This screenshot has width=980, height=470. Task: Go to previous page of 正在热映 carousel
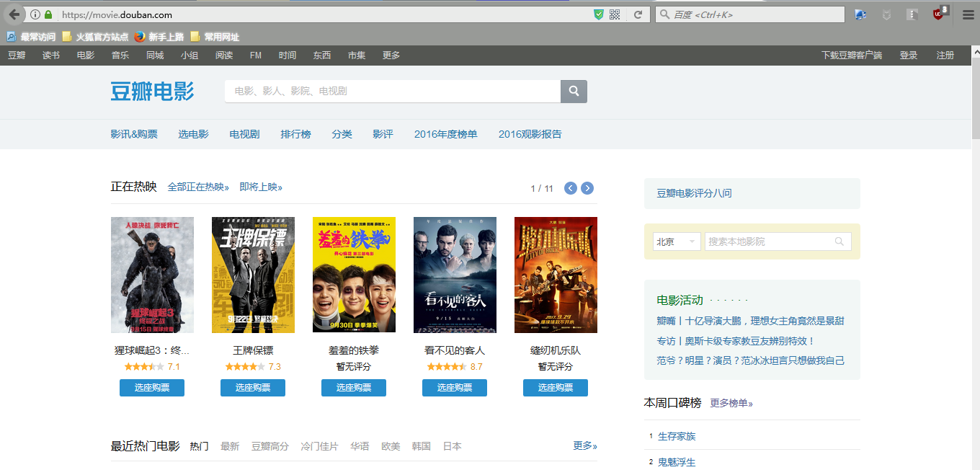pyautogui.click(x=570, y=188)
